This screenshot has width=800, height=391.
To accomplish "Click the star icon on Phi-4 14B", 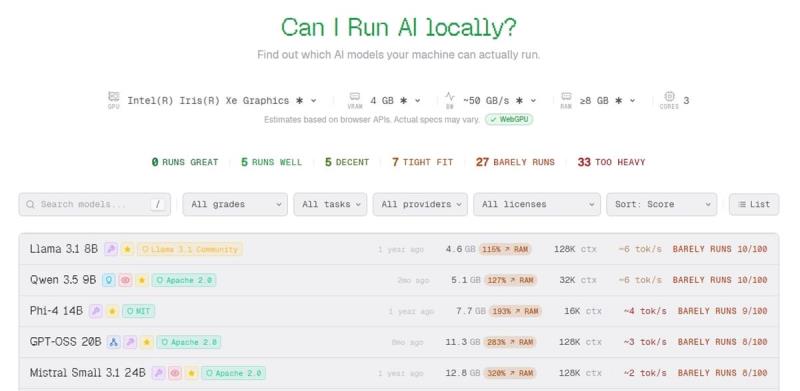I will pyautogui.click(x=112, y=311).
